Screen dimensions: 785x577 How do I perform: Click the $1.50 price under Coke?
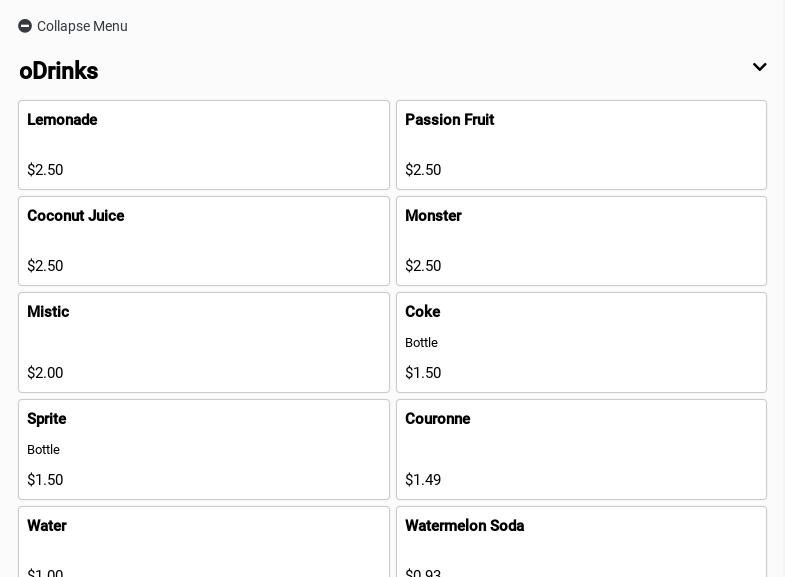click(x=423, y=373)
